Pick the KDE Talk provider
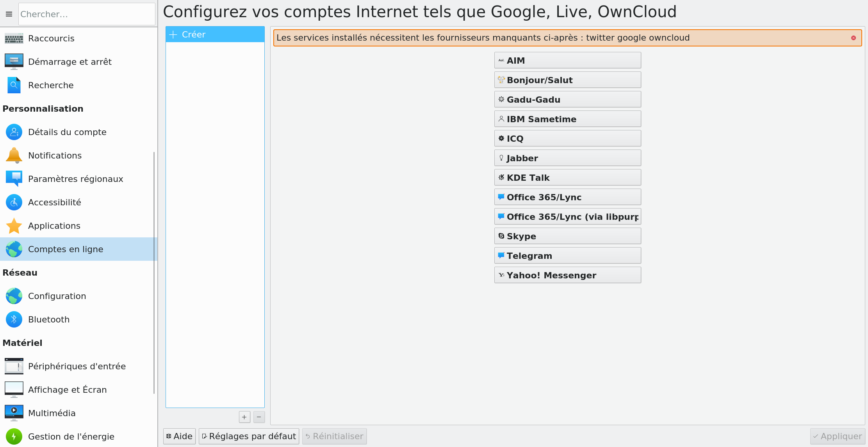 (x=568, y=178)
